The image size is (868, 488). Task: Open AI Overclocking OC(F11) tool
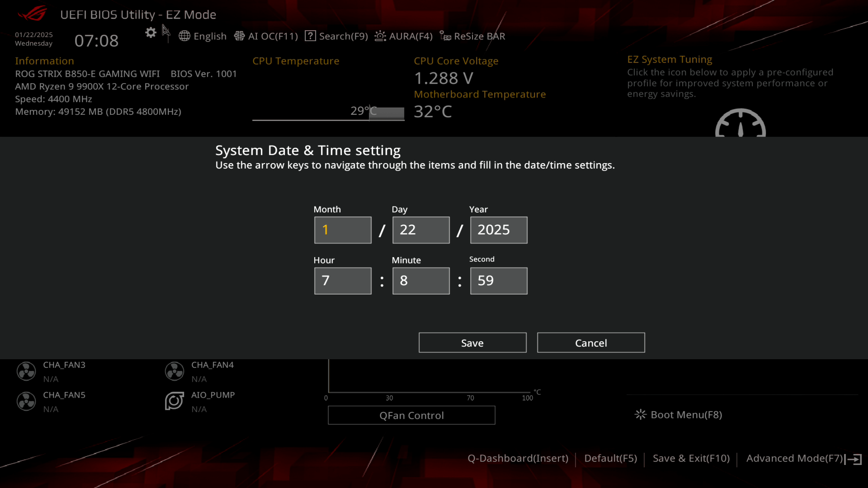266,36
